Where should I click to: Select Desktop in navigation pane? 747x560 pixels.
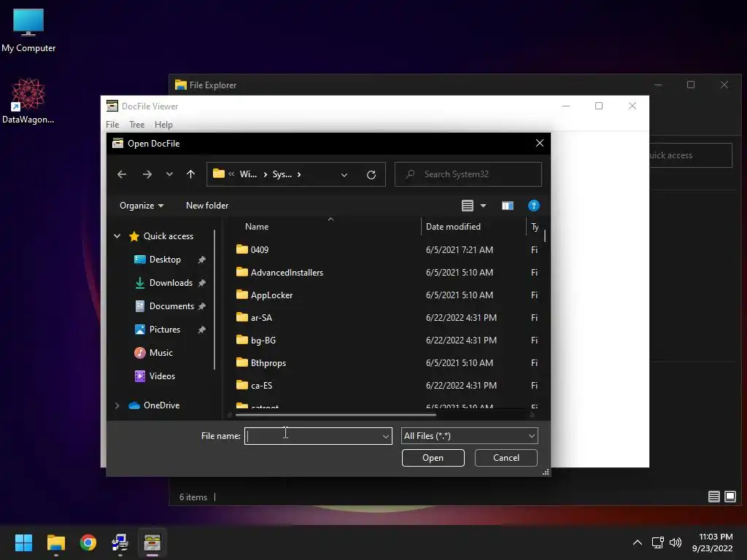(165, 260)
